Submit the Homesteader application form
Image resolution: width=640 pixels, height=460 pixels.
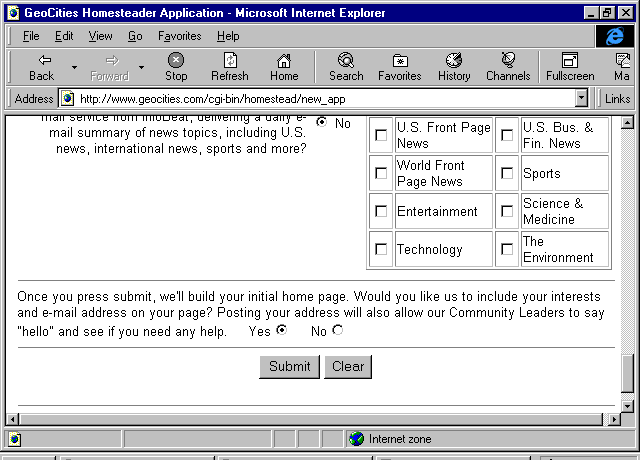coord(289,367)
